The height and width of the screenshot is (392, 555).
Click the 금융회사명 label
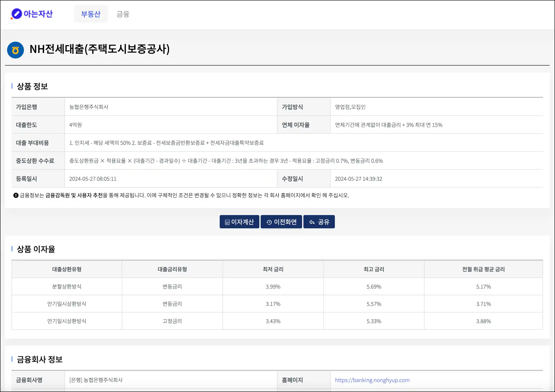point(29,380)
